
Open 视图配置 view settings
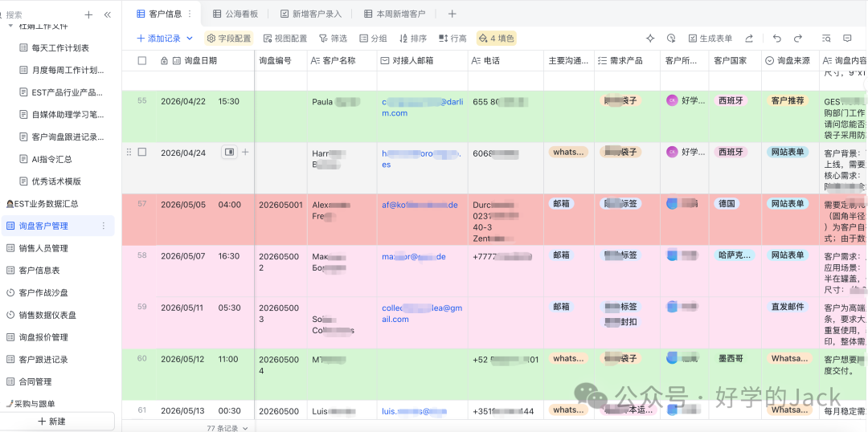pyautogui.click(x=285, y=39)
